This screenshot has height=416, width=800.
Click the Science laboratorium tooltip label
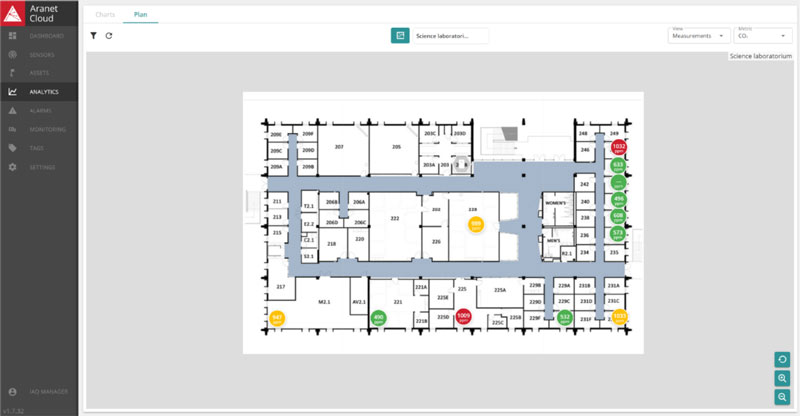[760, 56]
